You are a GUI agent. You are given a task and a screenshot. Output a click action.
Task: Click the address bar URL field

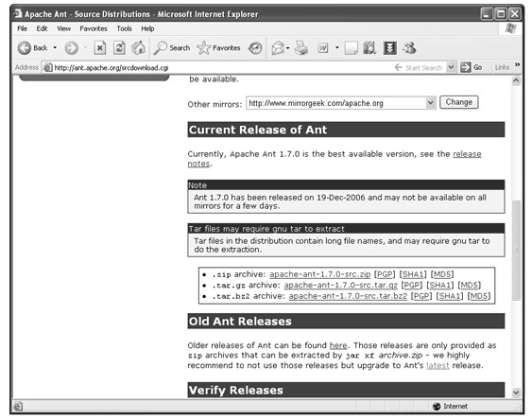(217, 67)
